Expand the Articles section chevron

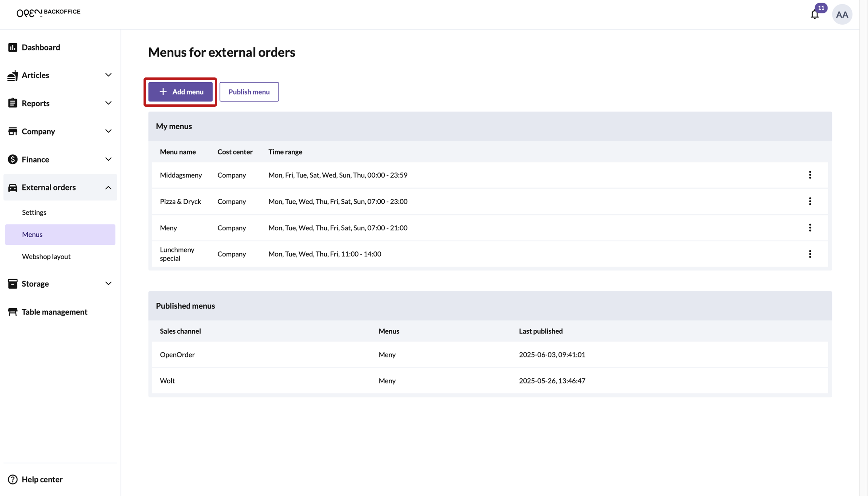point(108,75)
